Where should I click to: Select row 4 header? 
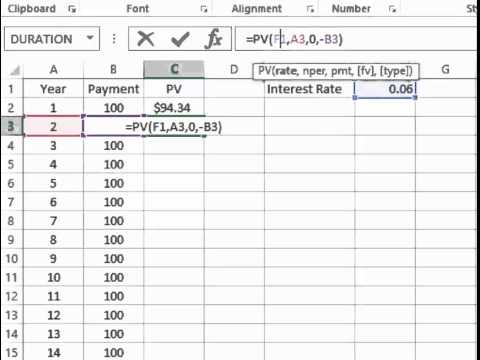[x=11, y=145]
